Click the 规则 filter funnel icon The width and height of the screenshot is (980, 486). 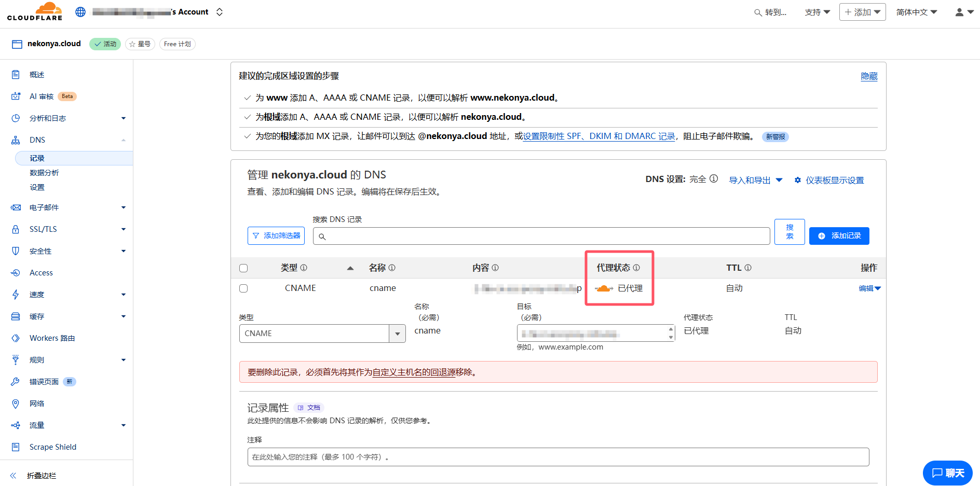[16, 360]
